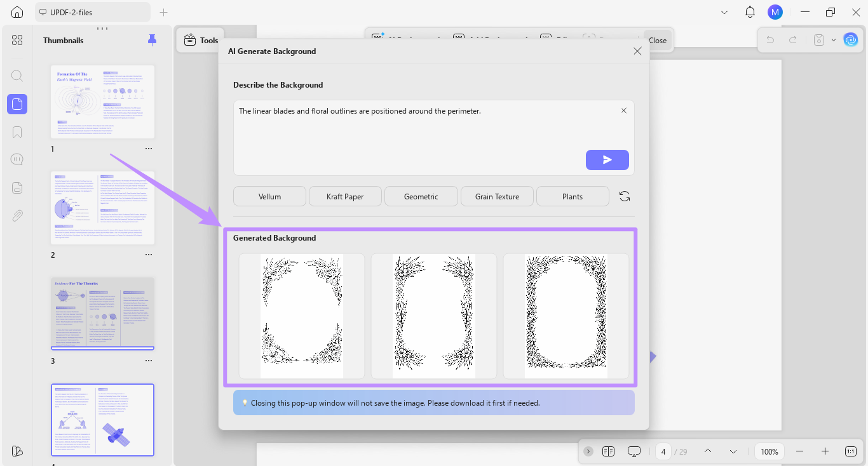Image resolution: width=868 pixels, height=466 pixels.
Task: Select page 3 thumbnail
Action: click(x=102, y=313)
